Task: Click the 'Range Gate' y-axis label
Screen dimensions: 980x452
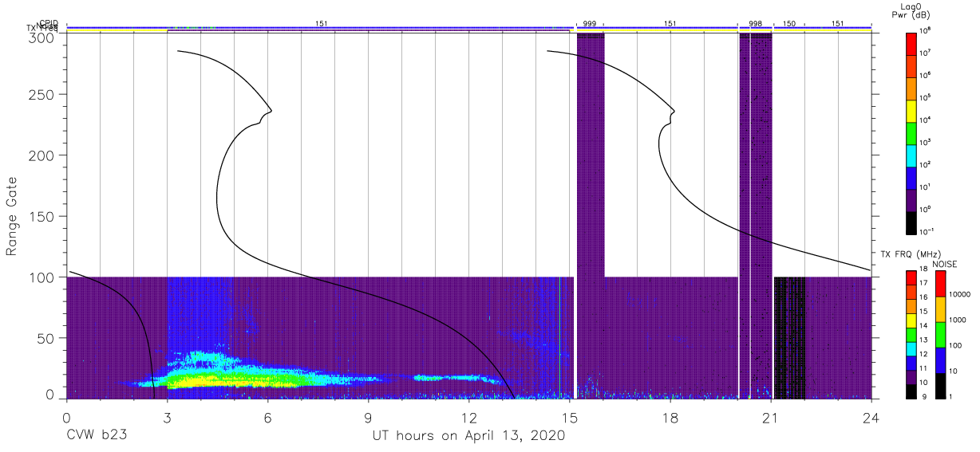Action: (13, 217)
